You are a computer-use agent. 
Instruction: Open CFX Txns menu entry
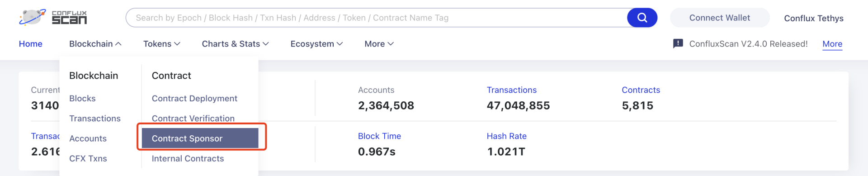click(x=88, y=158)
